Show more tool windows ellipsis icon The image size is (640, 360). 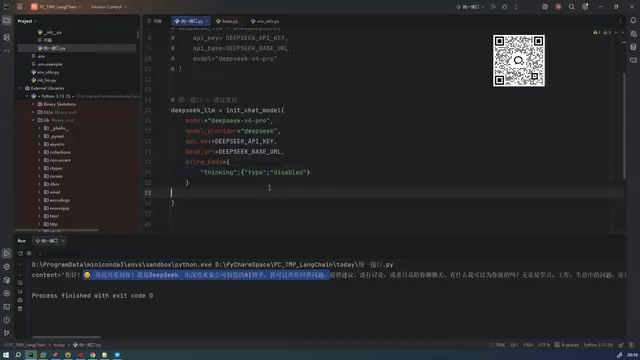tap(7, 51)
